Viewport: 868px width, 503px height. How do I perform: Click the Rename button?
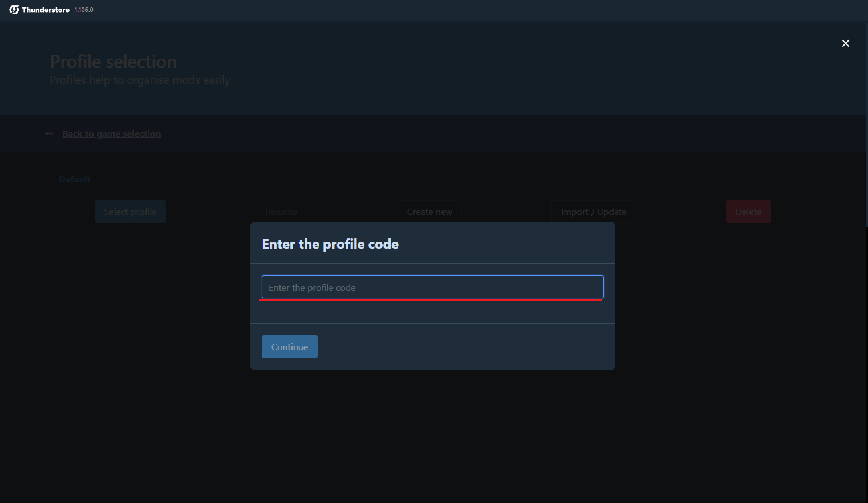point(281,212)
